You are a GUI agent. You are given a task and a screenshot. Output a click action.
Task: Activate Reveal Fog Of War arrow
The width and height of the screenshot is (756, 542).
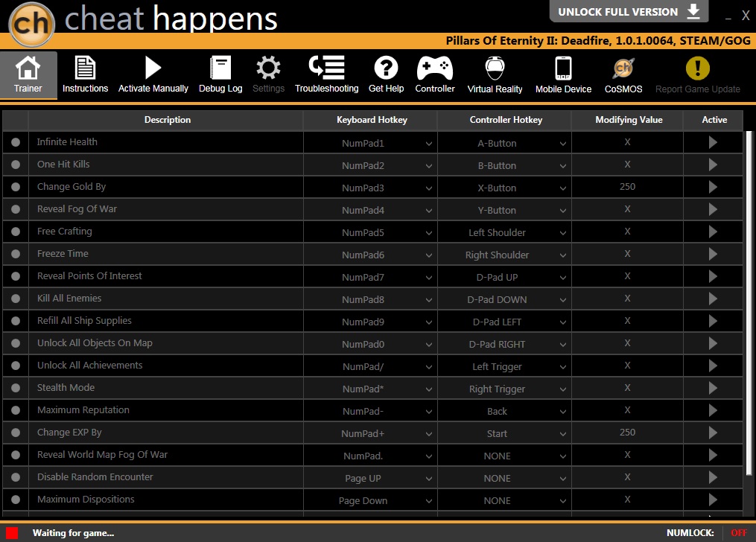713,209
